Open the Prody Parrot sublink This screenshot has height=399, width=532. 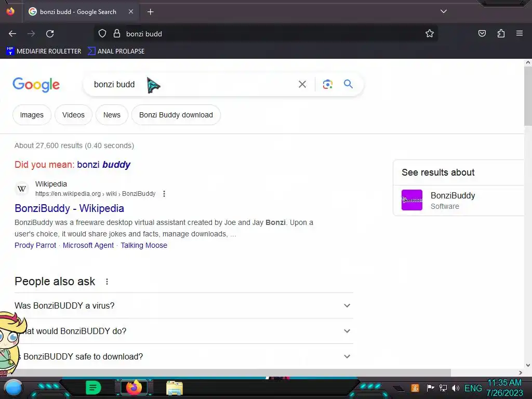[x=35, y=245]
